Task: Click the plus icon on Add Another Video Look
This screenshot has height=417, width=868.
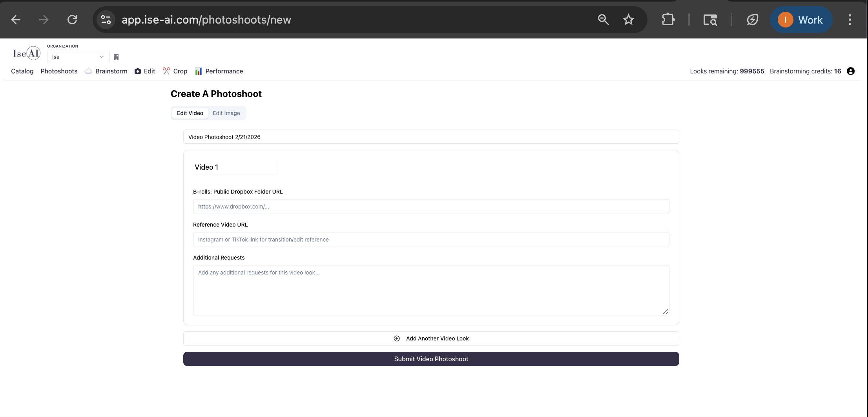Action: point(396,338)
